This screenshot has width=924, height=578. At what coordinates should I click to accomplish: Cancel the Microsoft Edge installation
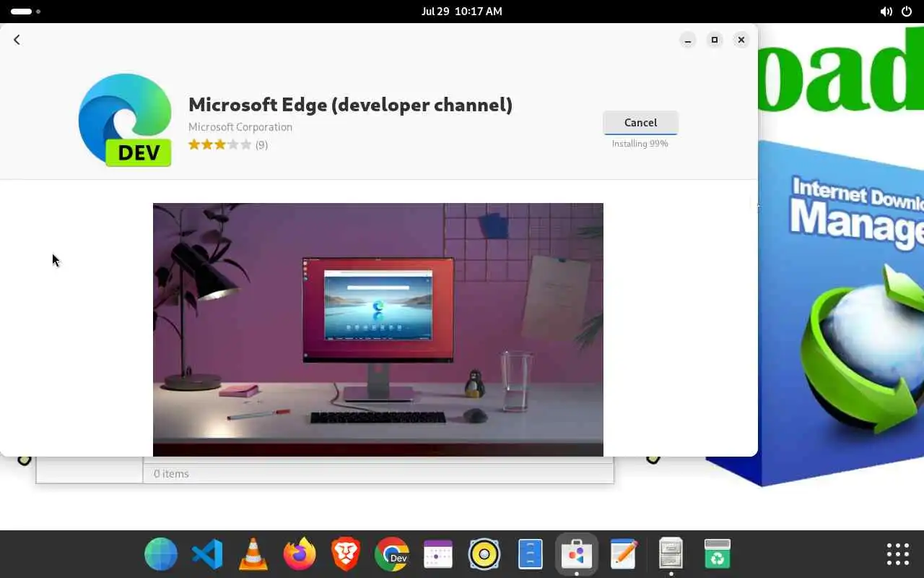click(x=640, y=122)
